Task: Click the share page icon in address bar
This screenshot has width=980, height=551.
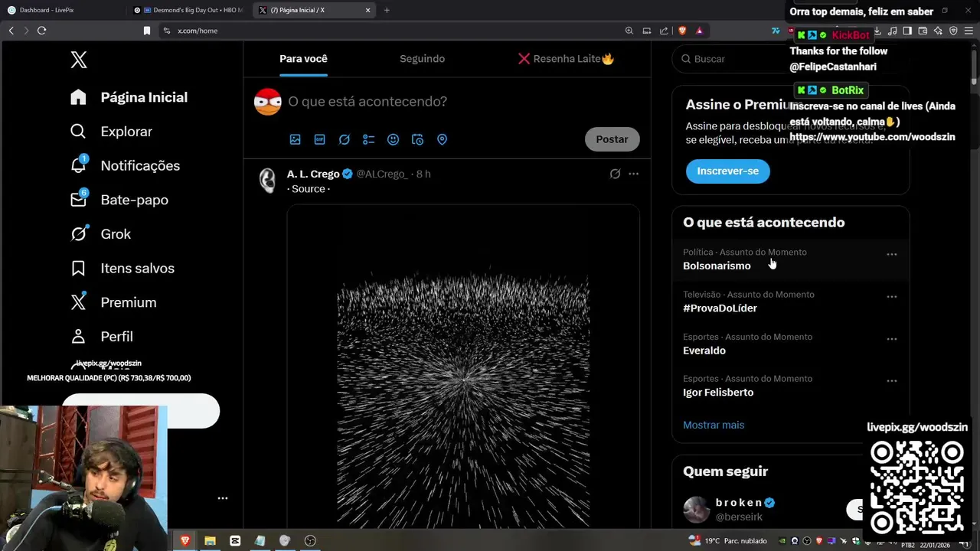Action: 664,31
